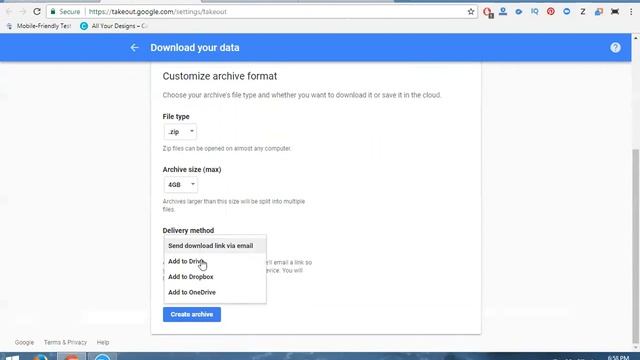
Task: Reload the page with the refresh icon
Action: click(37, 11)
